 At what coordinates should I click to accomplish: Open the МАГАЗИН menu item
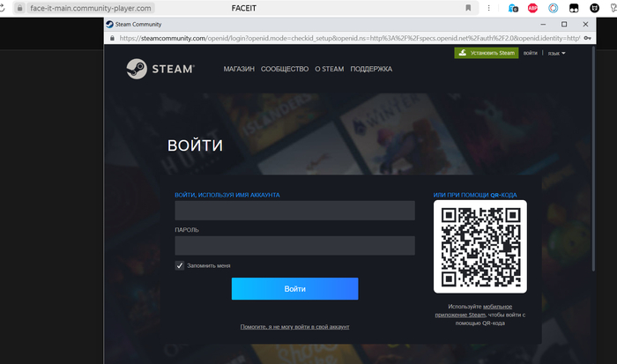point(239,69)
